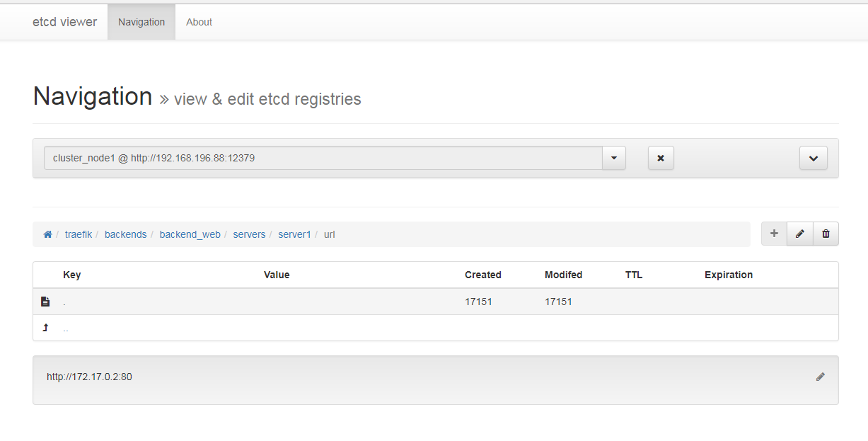Open the traefik breadcrumb link
The image size is (868, 441).
click(x=78, y=234)
